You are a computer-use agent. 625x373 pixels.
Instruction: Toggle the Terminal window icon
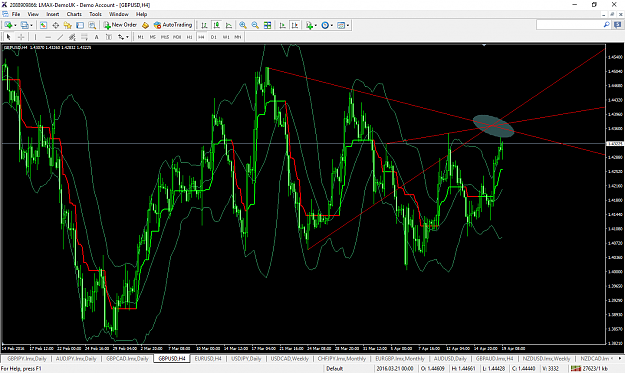80,25
